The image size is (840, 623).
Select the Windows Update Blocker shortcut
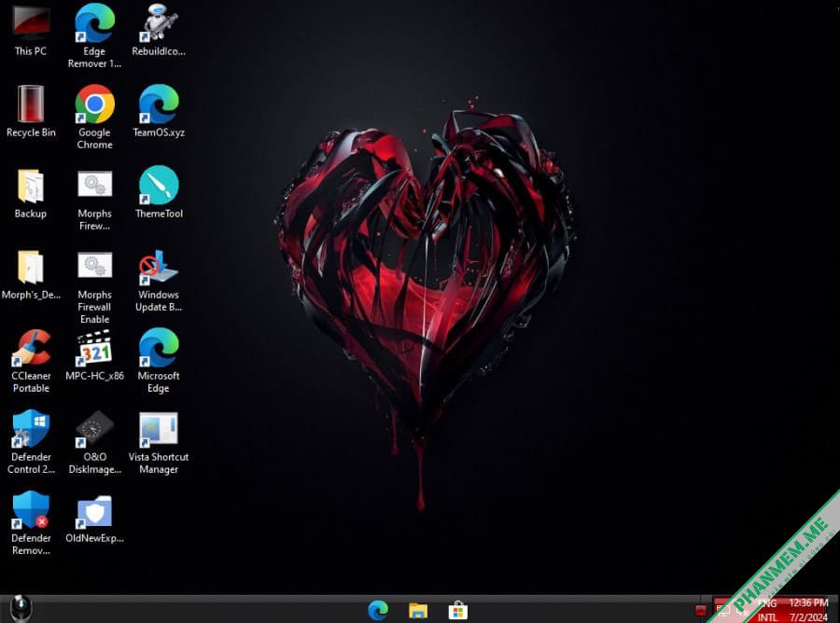159,281
